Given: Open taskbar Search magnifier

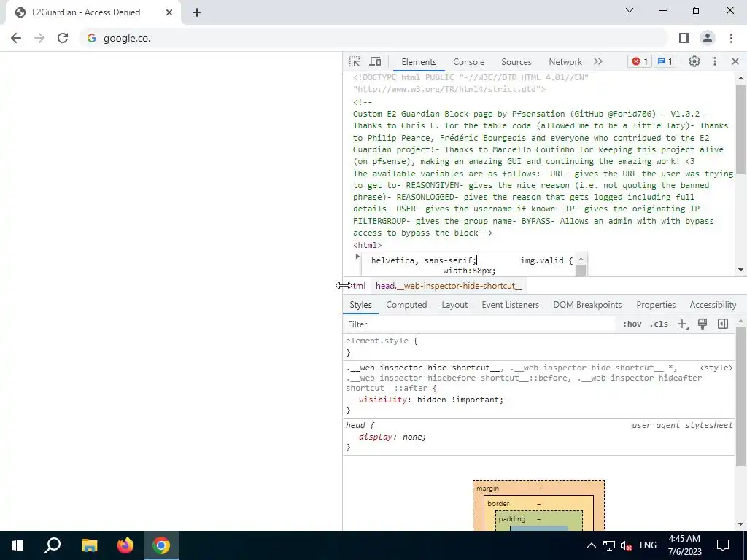Looking at the screenshot, I should coord(53,545).
